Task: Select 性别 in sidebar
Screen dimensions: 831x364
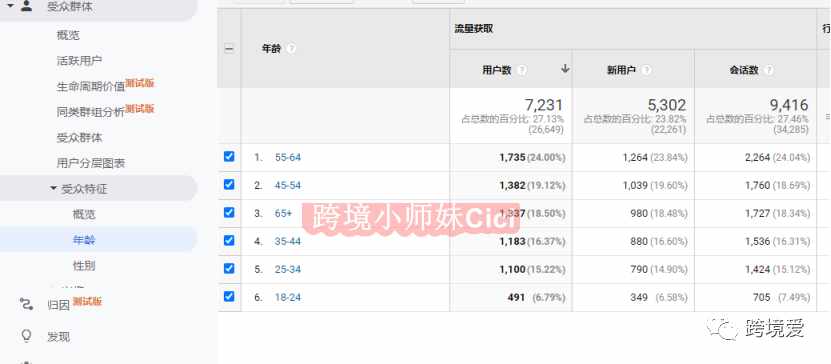Action: (84, 265)
